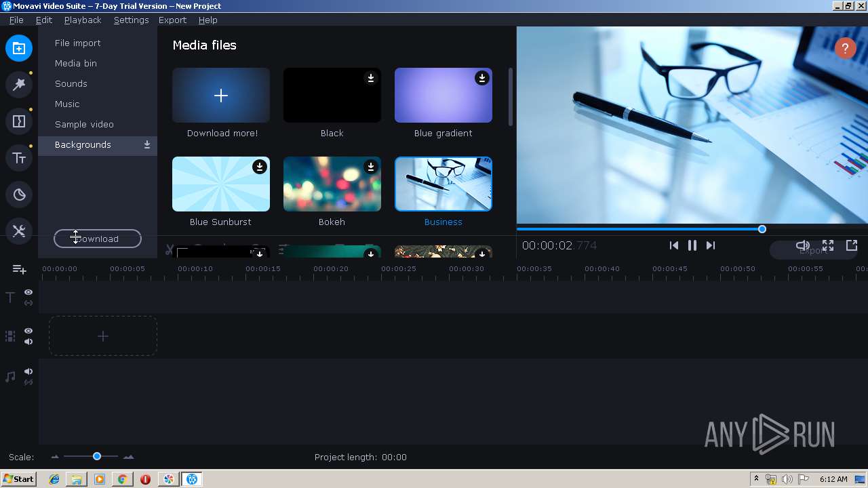The width and height of the screenshot is (868, 488).
Task: Open the Import section icon in the sidebar
Action: coord(19,48)
